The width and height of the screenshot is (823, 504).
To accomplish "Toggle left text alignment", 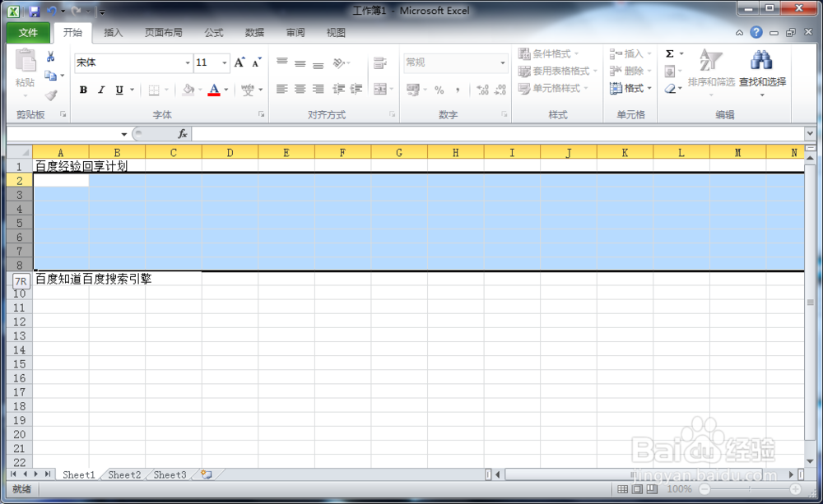I will tap(281, 89).
